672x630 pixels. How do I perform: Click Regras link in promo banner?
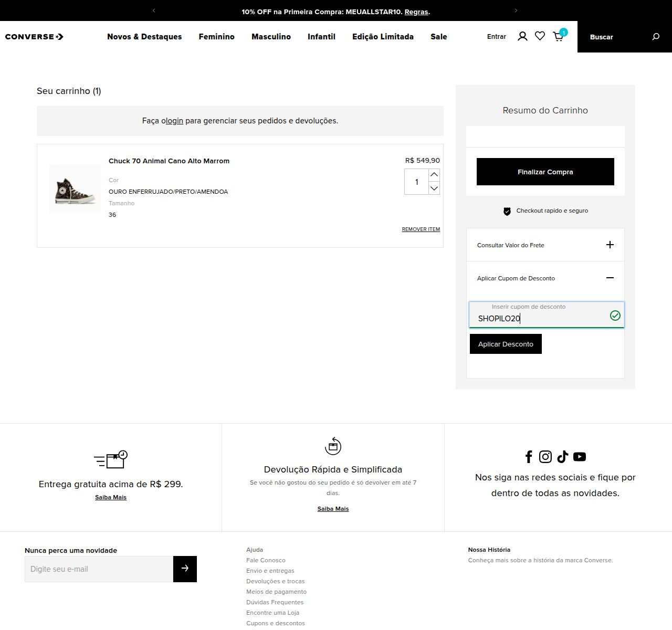(416, 12)
